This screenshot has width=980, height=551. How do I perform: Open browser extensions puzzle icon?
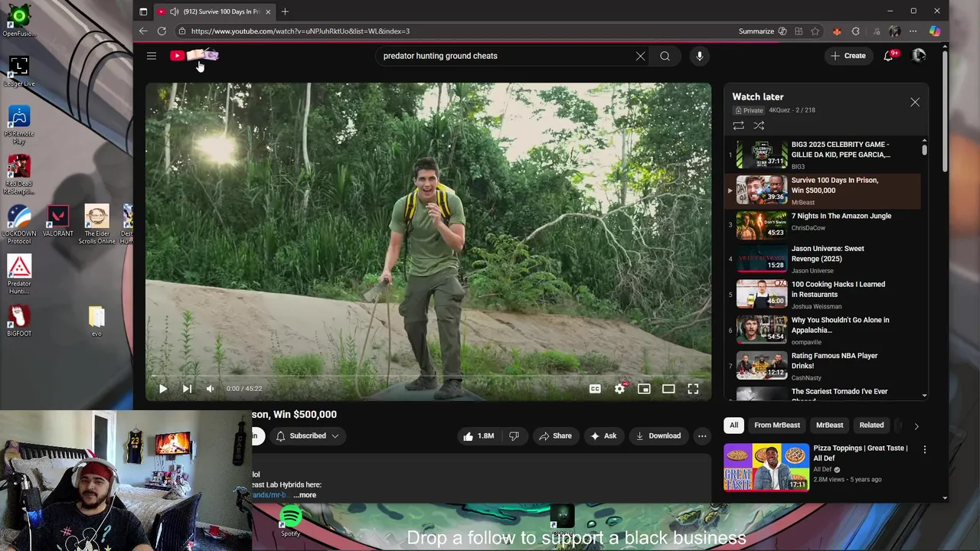point(856,31)
